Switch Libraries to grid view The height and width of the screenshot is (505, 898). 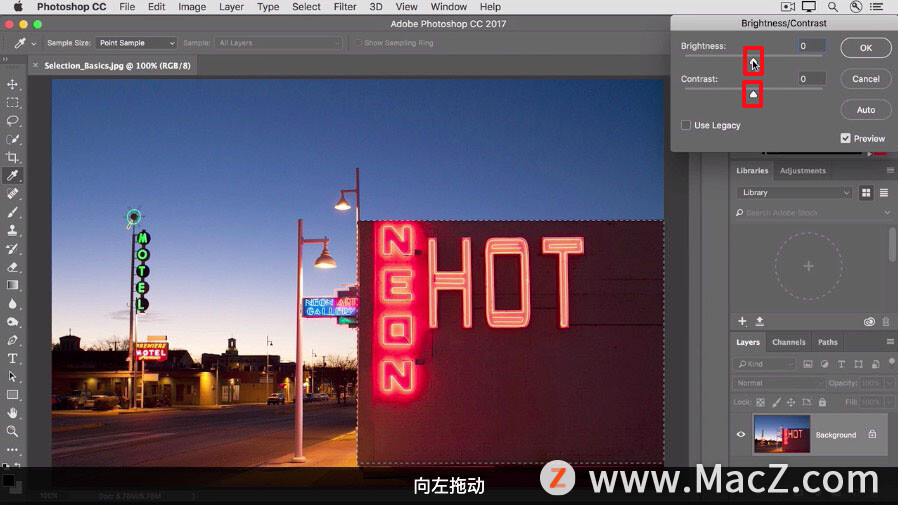(866, 193)
